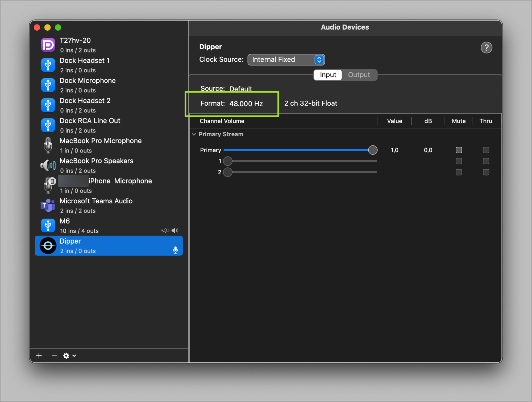Click the Mute column header
This screenshot has height=402, width=532.
point(459,121)
